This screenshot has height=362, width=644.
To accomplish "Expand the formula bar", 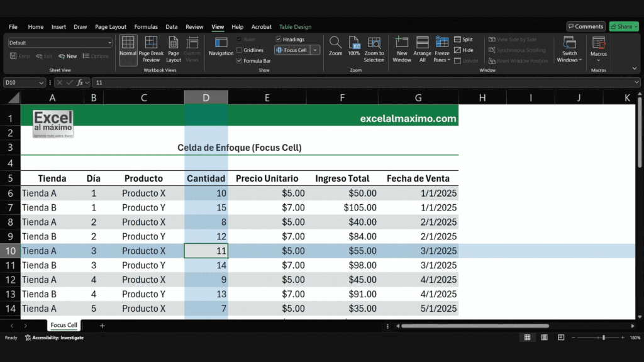I will click(636, 82).
